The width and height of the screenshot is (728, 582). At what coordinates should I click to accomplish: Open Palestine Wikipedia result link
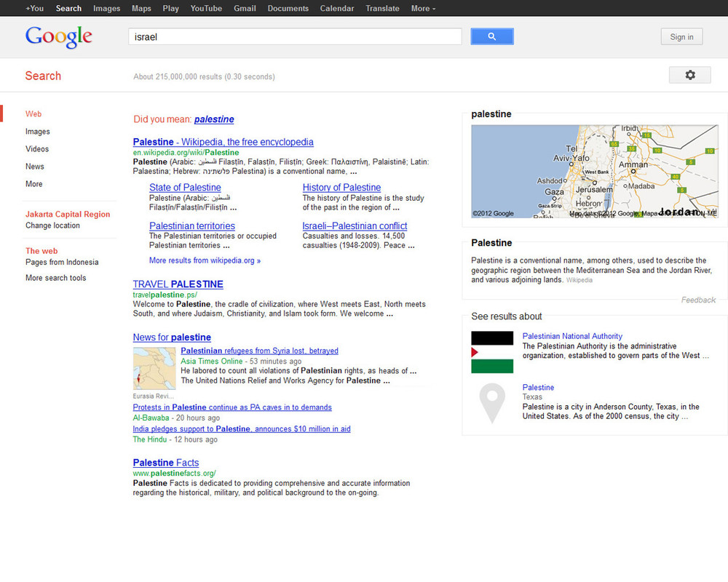tap(223, 142)
